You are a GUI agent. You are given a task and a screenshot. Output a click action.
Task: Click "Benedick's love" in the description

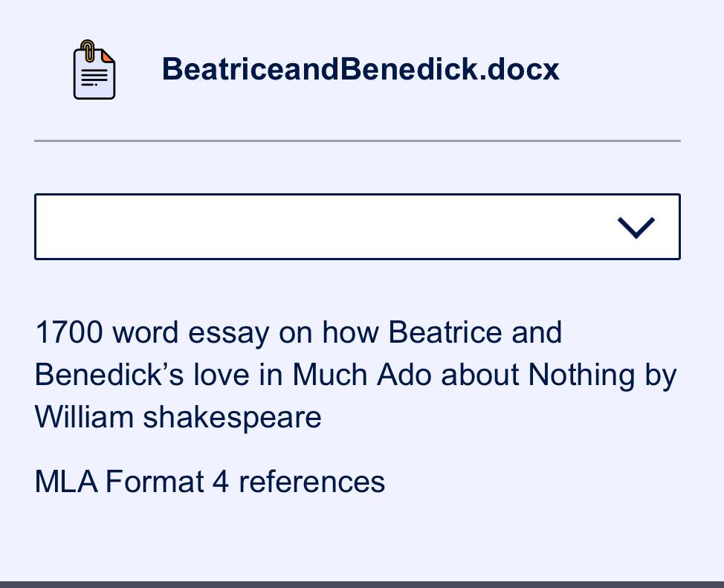[x=142, y=375]
